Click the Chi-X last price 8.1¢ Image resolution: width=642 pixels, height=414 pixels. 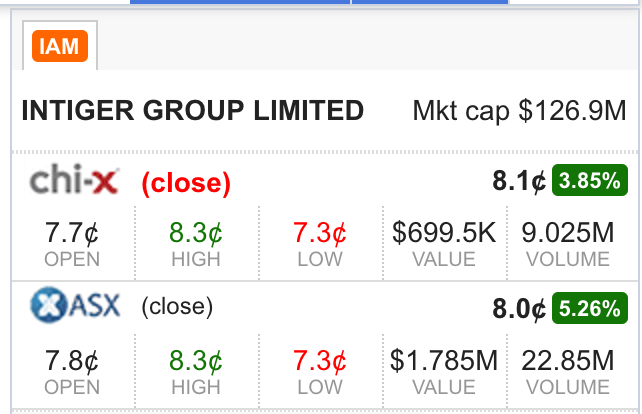(x=519, y=181)
